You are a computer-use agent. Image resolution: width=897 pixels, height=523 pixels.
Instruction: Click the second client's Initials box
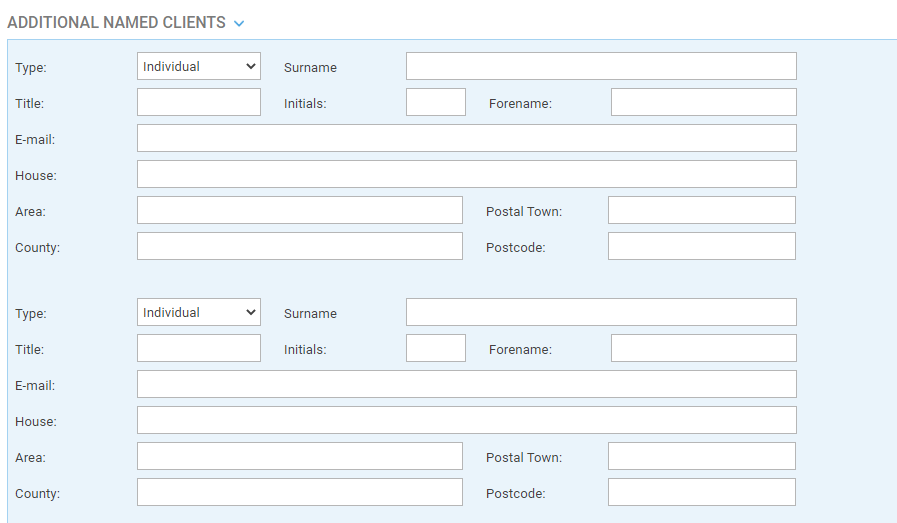coord(436,348)
